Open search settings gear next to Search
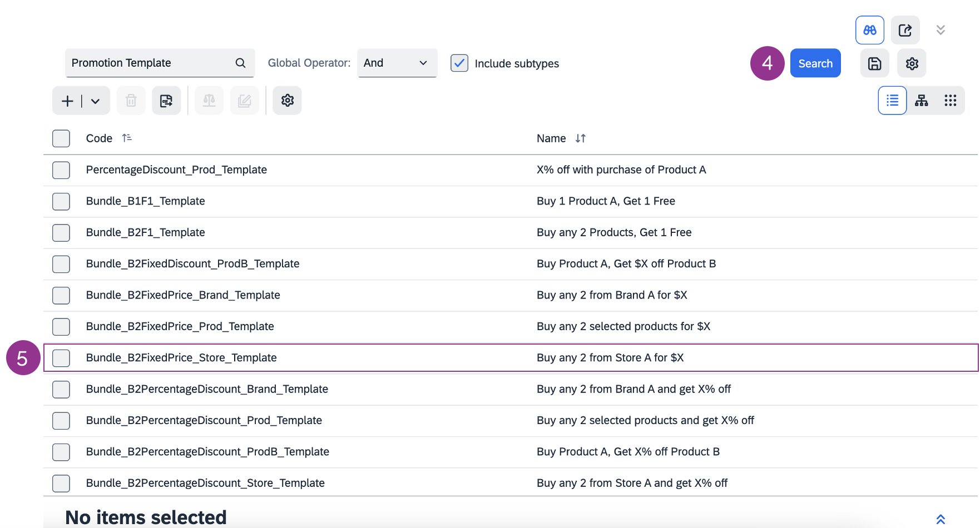Viewport: 980px width, 528px height. tap(912, 63)
